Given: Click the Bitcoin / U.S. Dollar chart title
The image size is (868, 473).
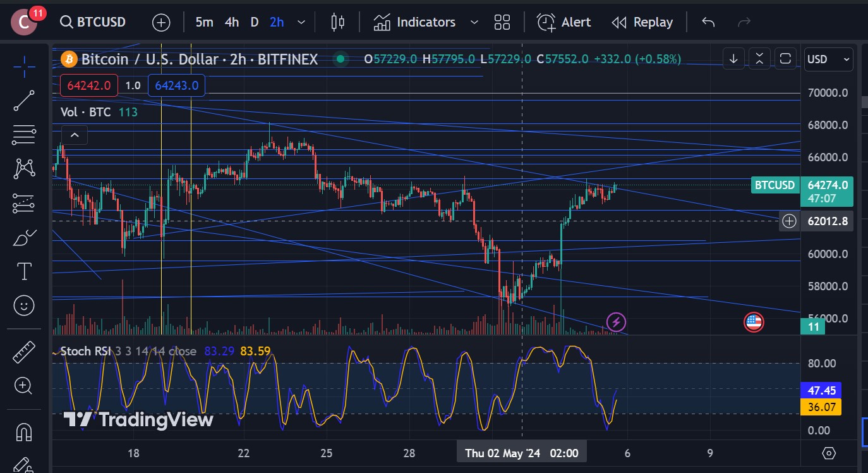Looking at the screenshot, I should [x=199, y=59].
